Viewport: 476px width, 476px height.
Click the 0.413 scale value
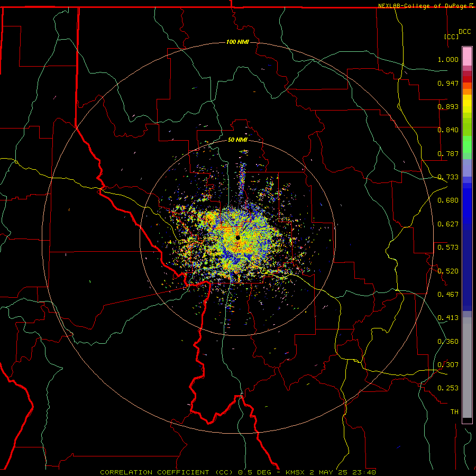[x=448, y=318]
